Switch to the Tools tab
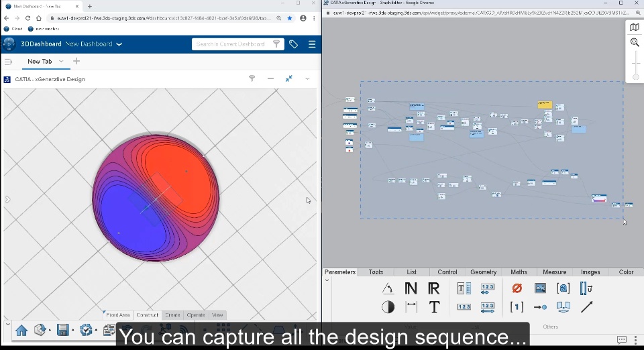 coord(376,272)
